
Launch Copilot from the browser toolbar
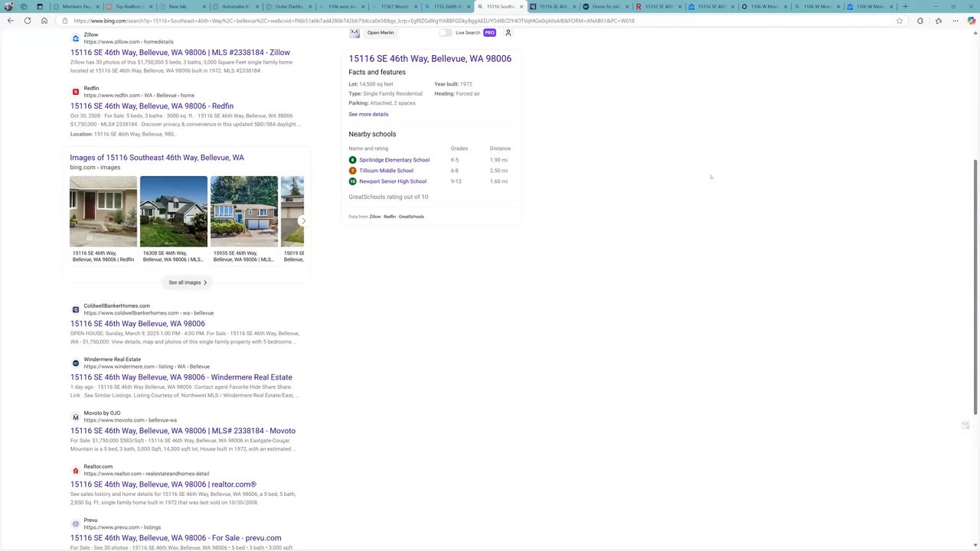[x=972, y=21]
